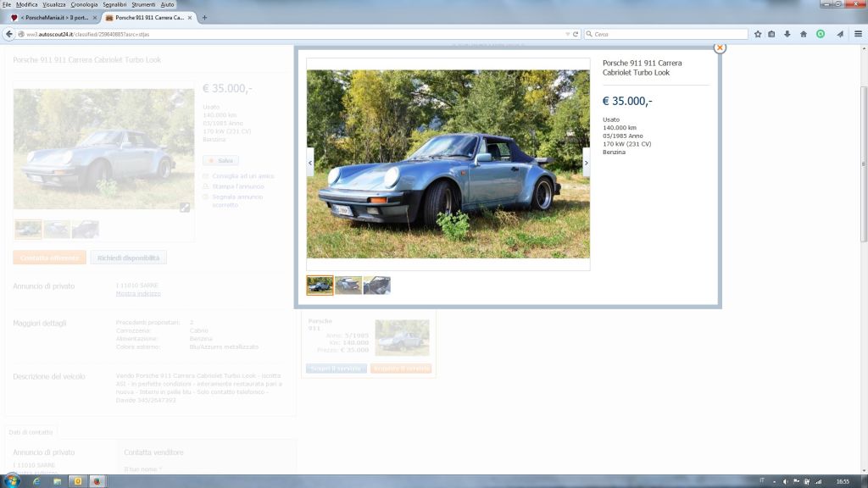Enlarge the listing photo via expand icon
The height and width of the screenshot is (488, 868).
click(x=185, y=207)
